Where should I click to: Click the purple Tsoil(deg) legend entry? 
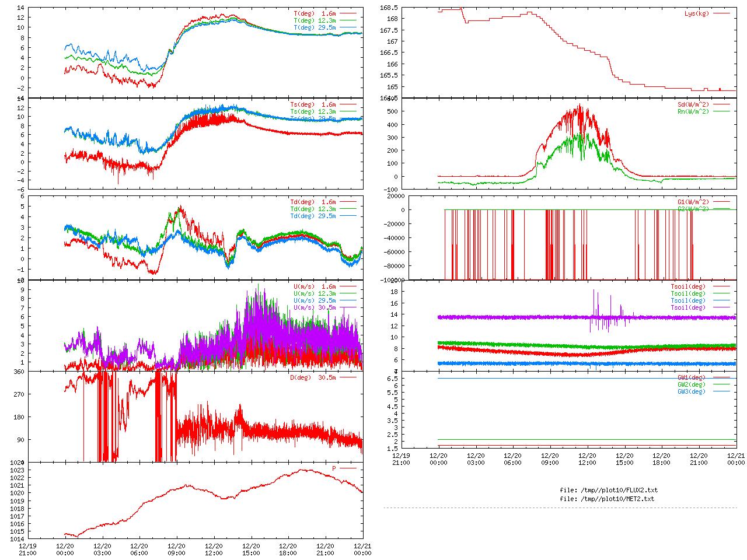(x=687, y=307)
